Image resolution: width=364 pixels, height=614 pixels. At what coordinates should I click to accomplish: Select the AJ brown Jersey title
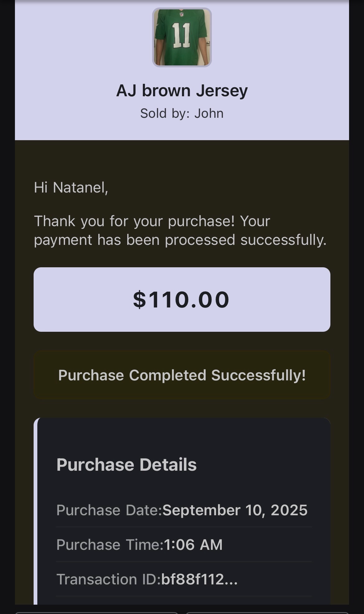tap(182, 91)
